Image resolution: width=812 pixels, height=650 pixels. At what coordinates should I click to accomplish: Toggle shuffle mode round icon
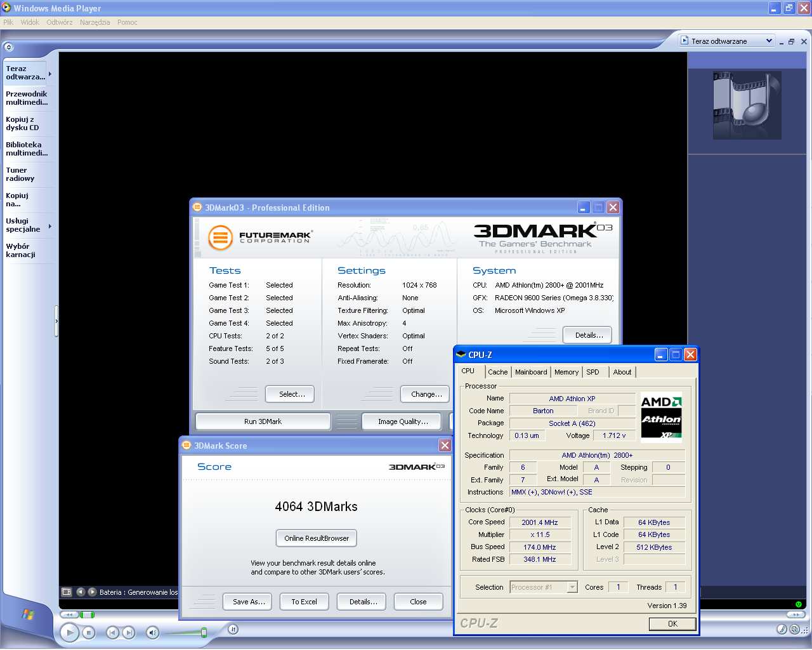point(233,629)
